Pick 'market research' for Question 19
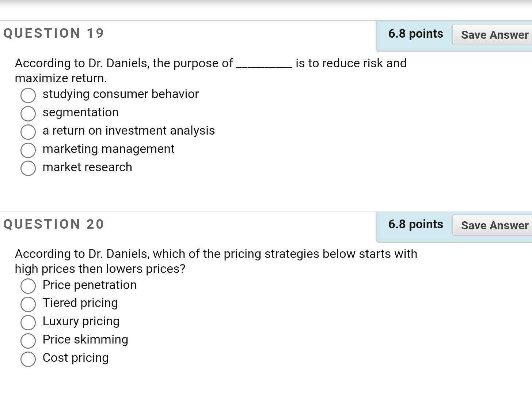The width and height of the screenshot is (532, 394). (x=28, y=169)
